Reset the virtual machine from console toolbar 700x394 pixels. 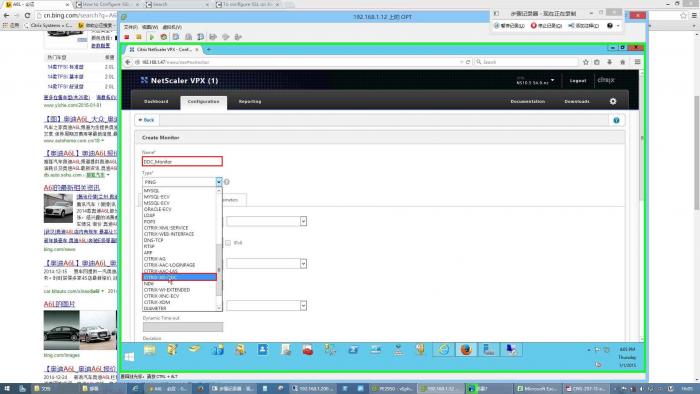(164, 37)
